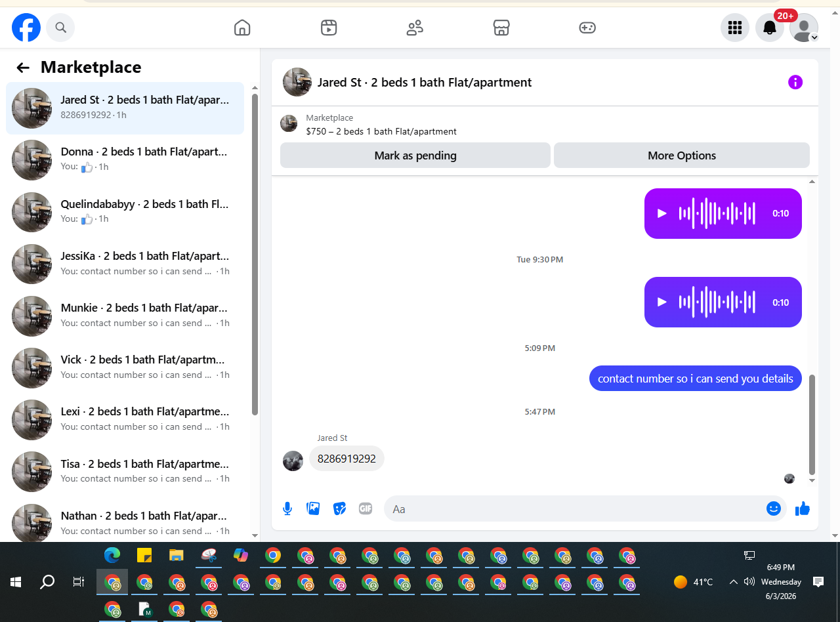Send a thumbs-up like

tap(802, 508)
